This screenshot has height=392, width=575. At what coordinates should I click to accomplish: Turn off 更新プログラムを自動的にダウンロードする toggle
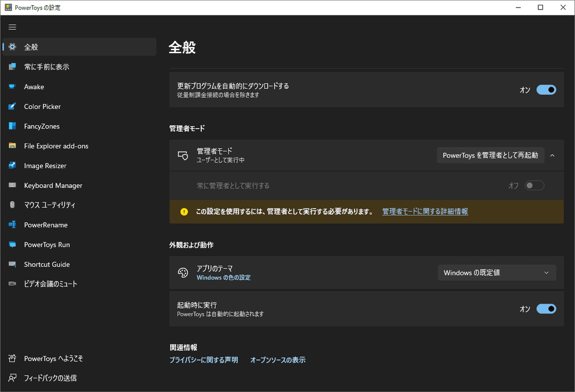pyautogui.click(x=546, y=90)
